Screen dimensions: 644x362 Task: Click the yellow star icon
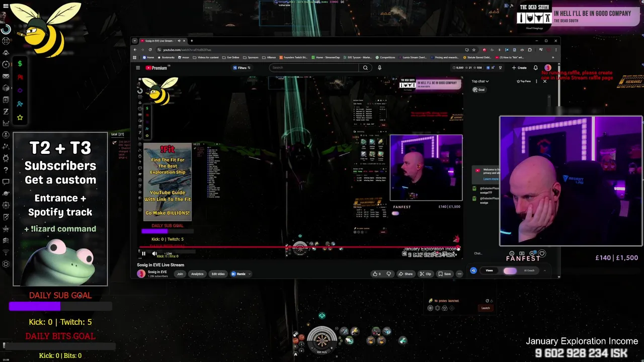[20, 117]
